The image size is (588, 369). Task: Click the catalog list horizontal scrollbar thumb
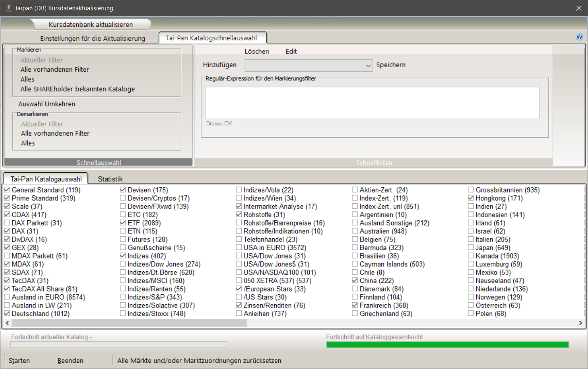click(x=129, y=323)
